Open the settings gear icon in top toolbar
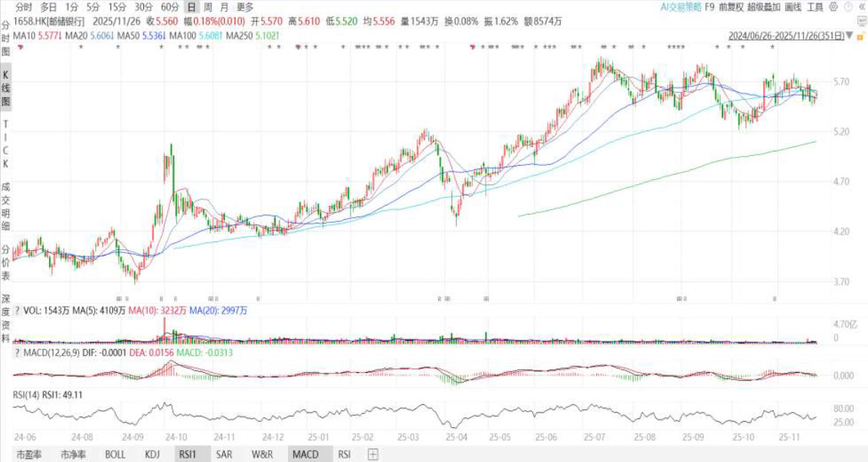 tap(834, 7)
